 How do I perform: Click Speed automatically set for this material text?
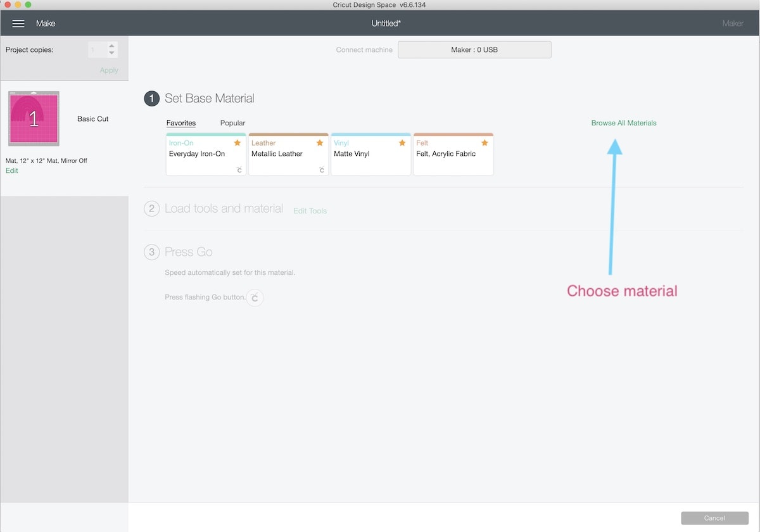point(230,273)
